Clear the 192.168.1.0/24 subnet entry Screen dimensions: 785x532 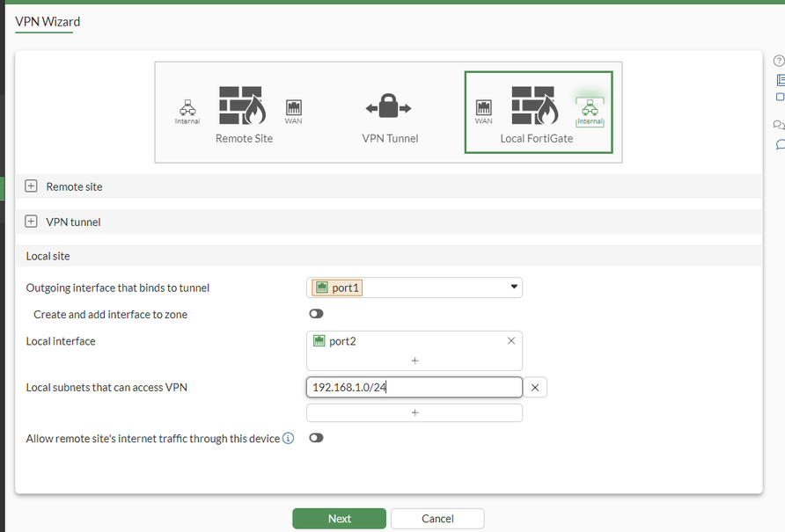pos(535,388)
